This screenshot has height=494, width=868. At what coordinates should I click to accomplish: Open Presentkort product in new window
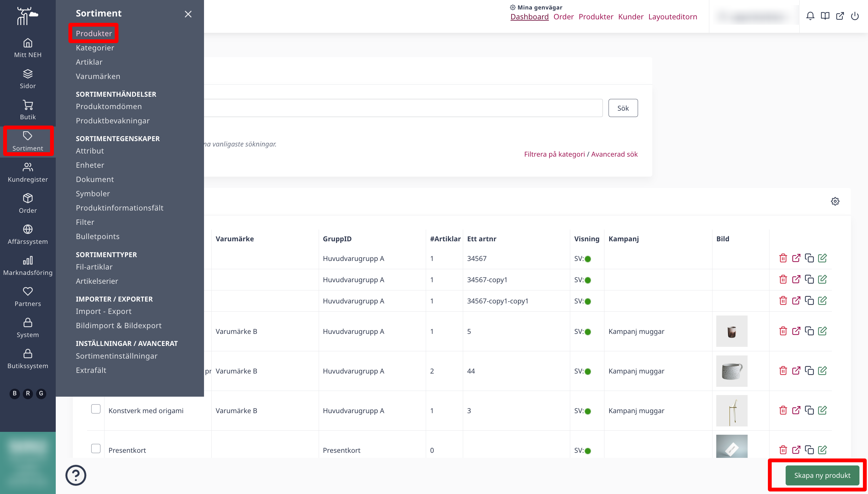[x=796, y=450]
